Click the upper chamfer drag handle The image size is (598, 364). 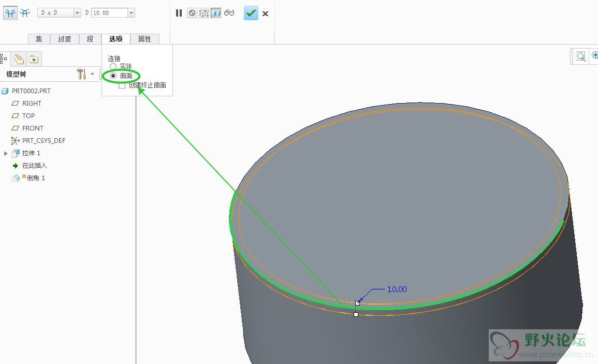pos(357,303)
